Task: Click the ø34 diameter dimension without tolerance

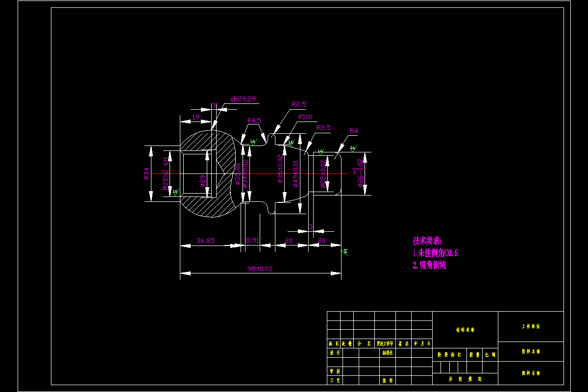Action: pos(146,173)
